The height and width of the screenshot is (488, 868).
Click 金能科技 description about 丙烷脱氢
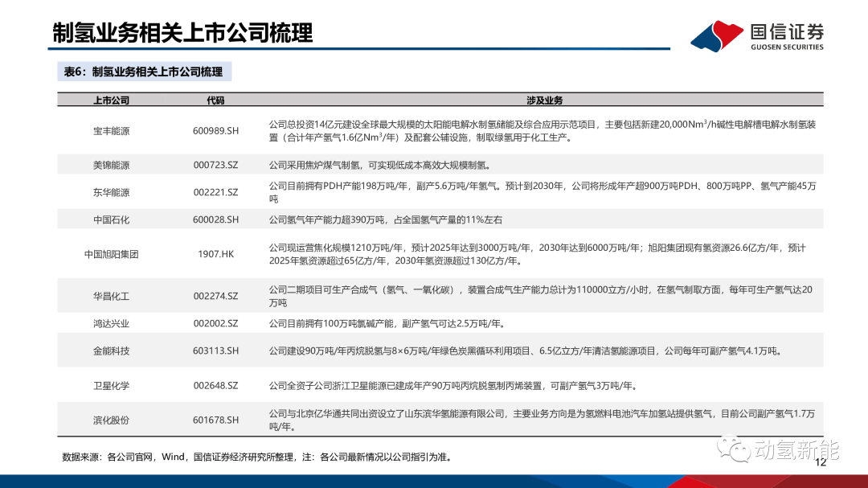527,351
